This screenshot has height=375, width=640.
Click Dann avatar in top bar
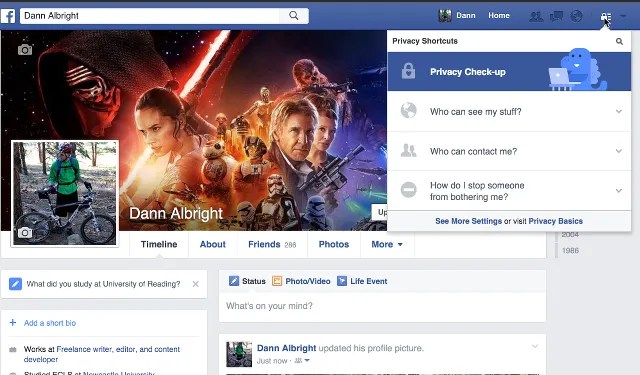tap(444, 16)
